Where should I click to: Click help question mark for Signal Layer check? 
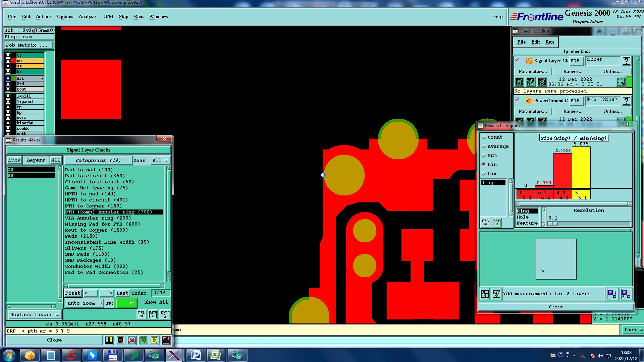pos(626,61)
